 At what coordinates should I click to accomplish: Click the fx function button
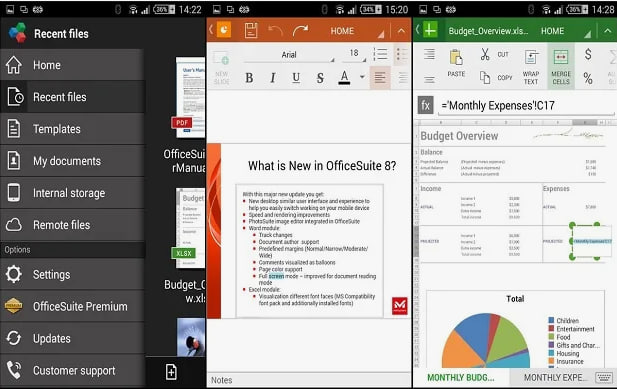coord(425,105)
